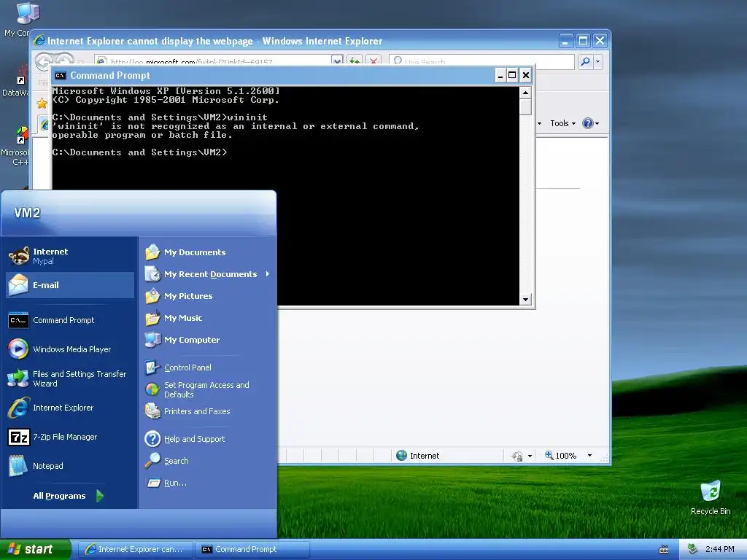Start Files and Settings Transfer Wizard
Viewport: 747px width, 560px height.
(x=69, y=378)
